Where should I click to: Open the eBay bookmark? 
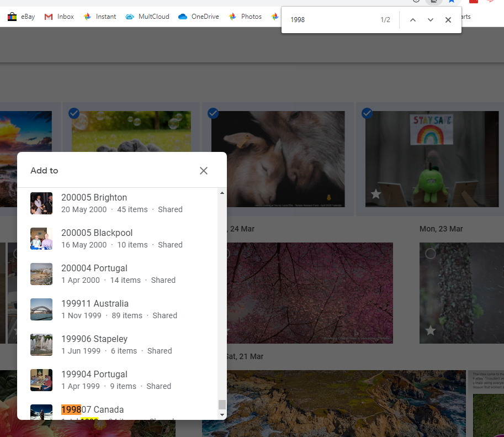[21, 17]
